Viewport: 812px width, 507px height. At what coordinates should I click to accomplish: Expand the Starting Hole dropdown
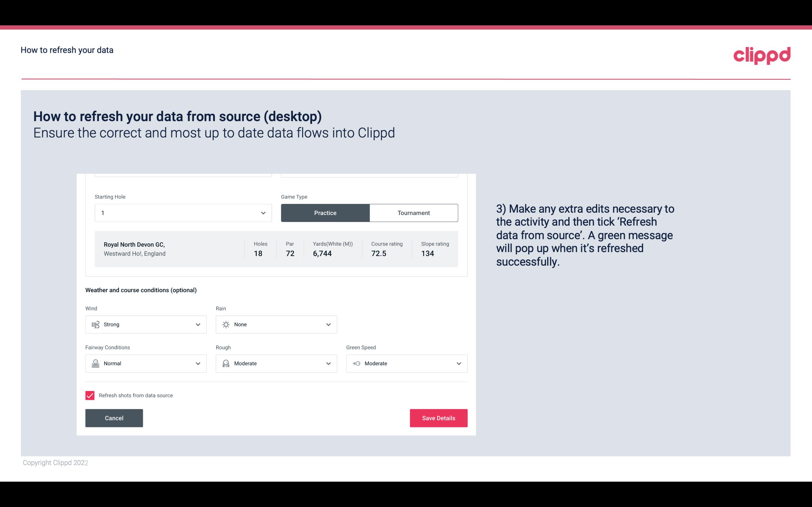click(x=262, y=213)
